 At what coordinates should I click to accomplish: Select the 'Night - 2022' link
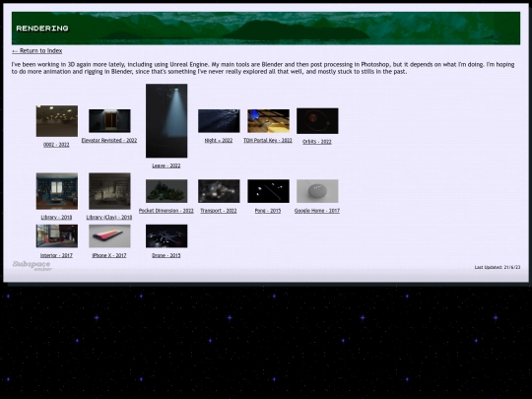point(219,140)
